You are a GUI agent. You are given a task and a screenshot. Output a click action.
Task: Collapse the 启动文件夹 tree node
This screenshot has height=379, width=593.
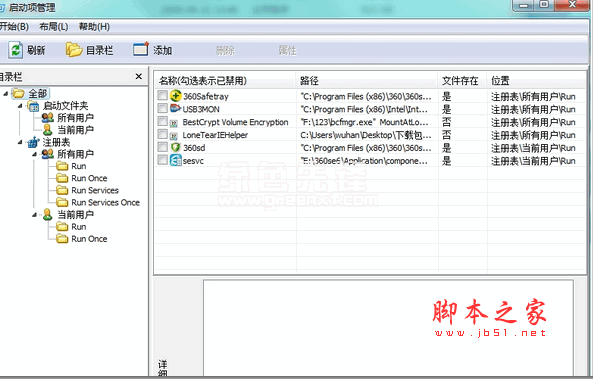pos(20,106)
